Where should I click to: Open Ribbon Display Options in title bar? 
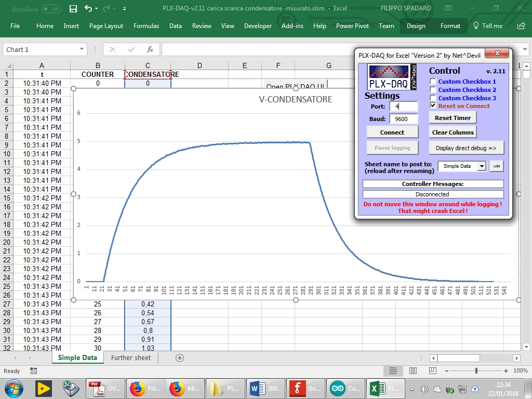(x=448, y=8)
